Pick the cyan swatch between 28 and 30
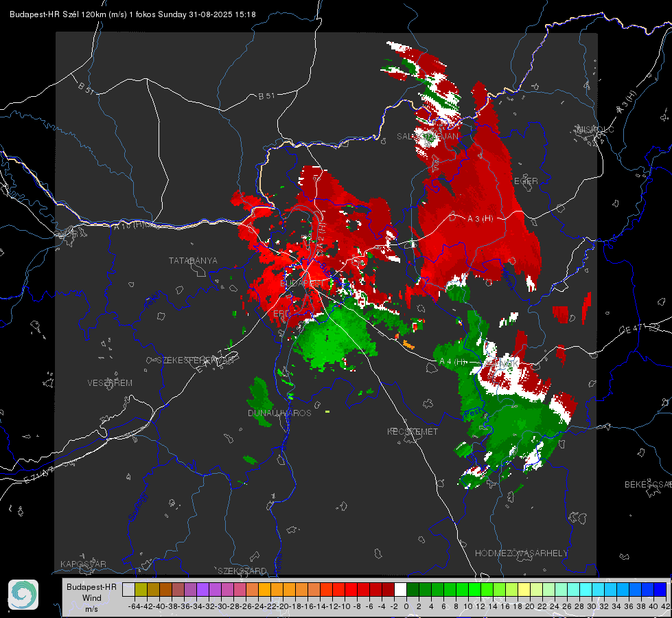Image resolution: width=672 pixels, height=618 pixels. tap(586, 590)
